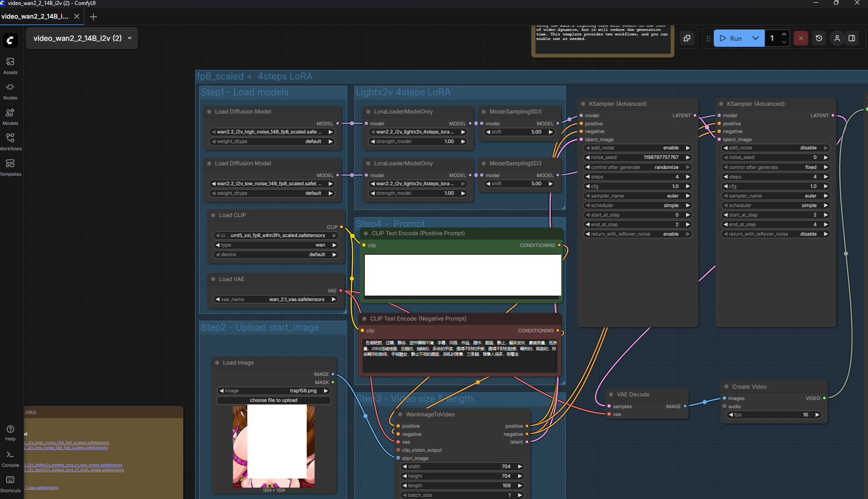868x499 pixels.
Task: Toggle return_with_leftover_noise set to enable
Action: click(638, 234)
